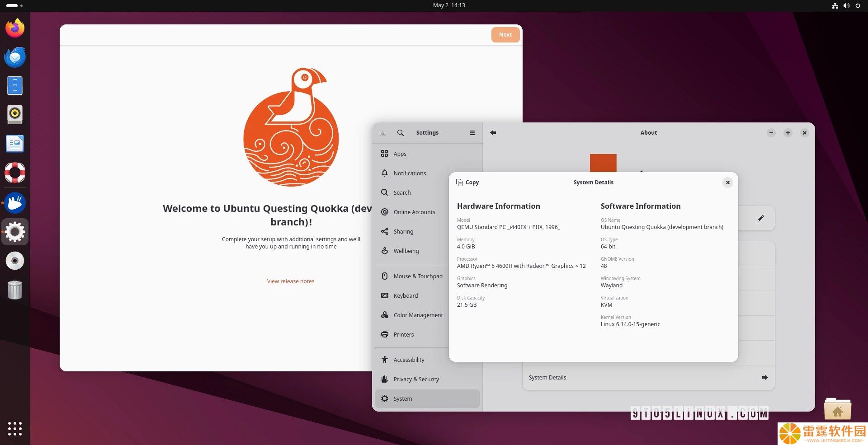Viewport: 868px width, 445px height.
Task: Open the Help lifebuoy dock icon
Action: (15, 173)
